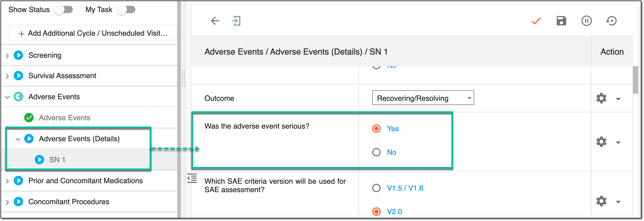Open Prior and Concomitant Medications

[x=86, y=181]
